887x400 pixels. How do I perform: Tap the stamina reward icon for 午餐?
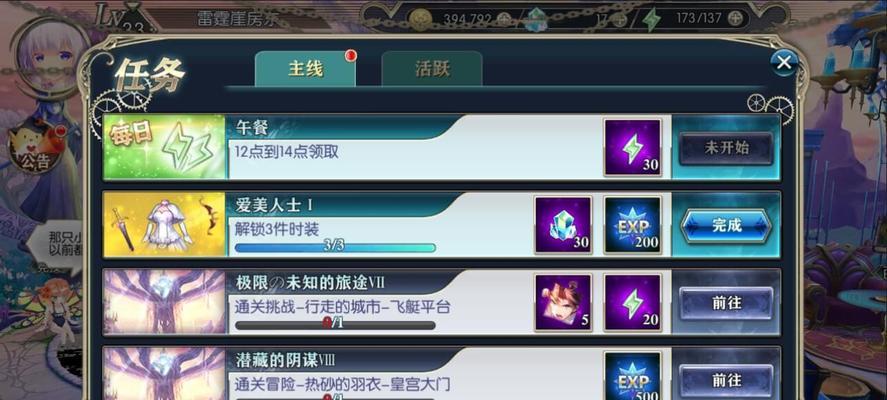click(632, 148)
